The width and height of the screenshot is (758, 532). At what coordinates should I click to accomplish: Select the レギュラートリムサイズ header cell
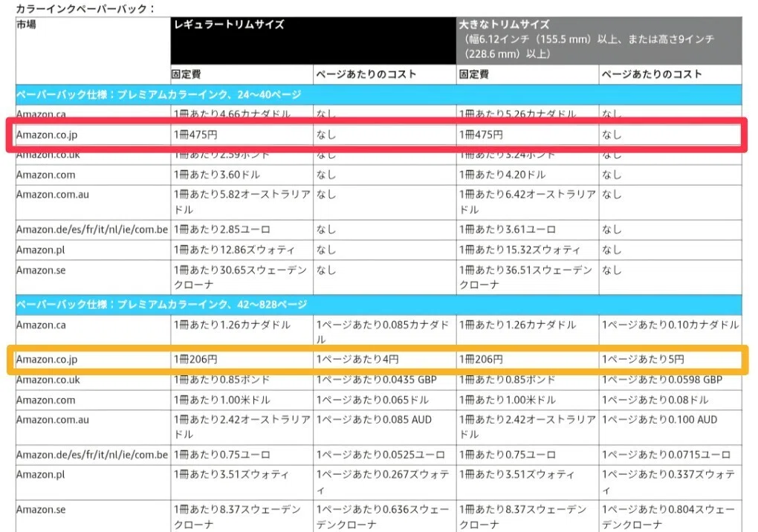tap(314, 41)
